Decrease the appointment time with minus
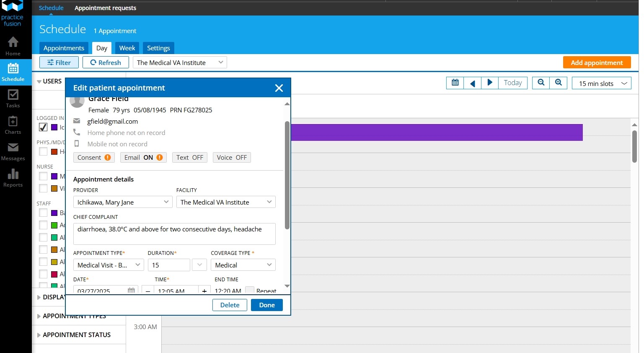The width and height of the screenshot is (644, 353). pos(148,291)
